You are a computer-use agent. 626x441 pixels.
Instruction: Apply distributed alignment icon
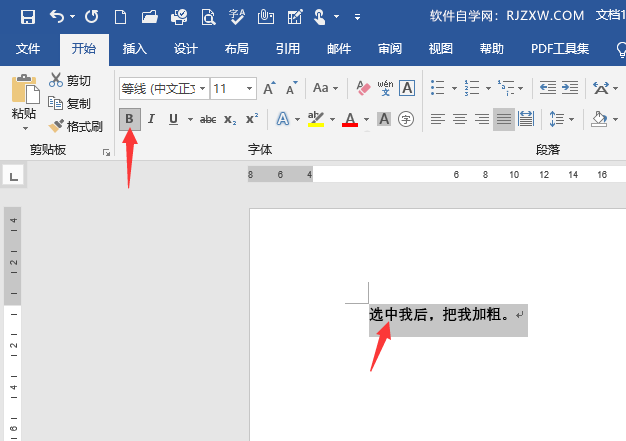coord(526,119)
